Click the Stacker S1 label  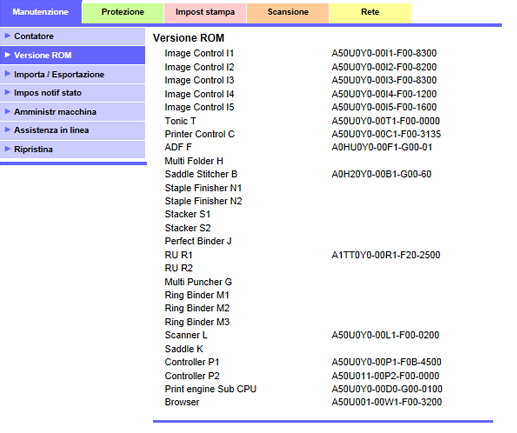(188, 214)
